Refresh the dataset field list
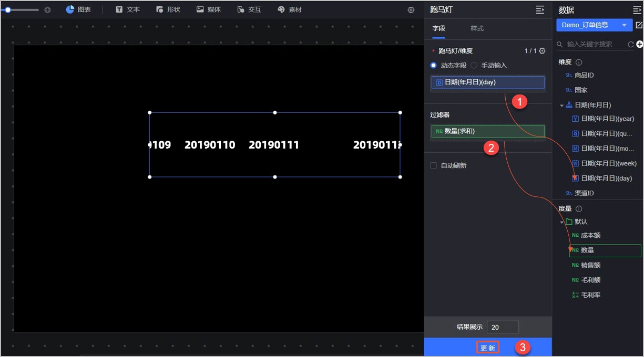Screen dimensions: 644x357 click(x=631, y=45)
